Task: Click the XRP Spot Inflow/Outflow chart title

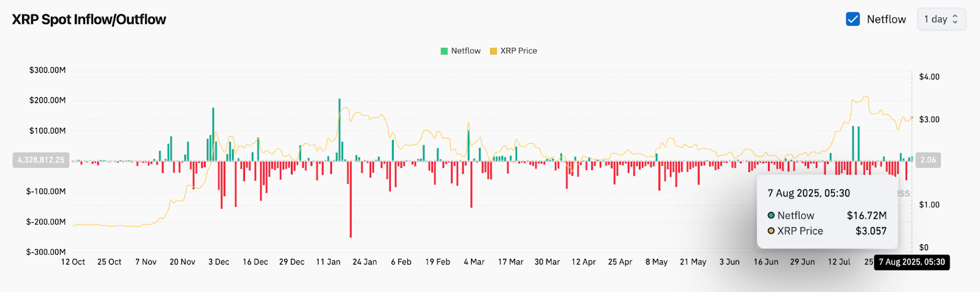Action: click(x=89, y=20)
